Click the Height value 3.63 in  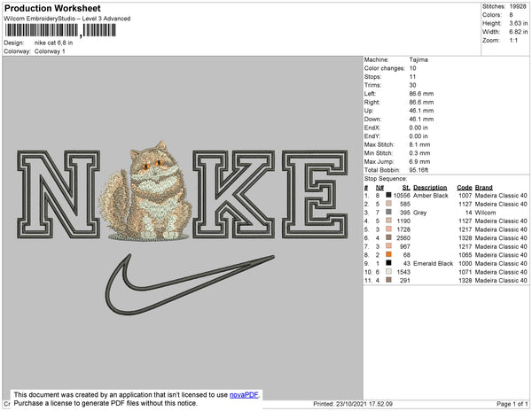pos(519,23)
